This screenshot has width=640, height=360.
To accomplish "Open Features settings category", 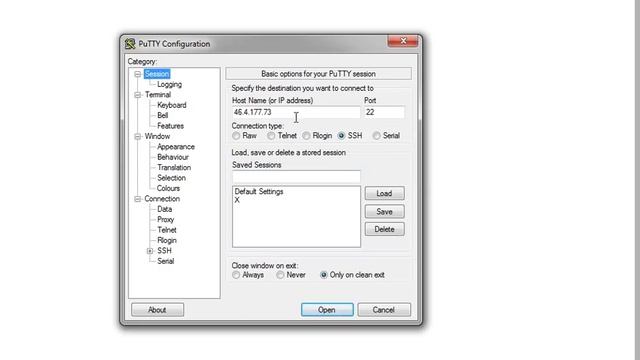I will click(170, 126).
